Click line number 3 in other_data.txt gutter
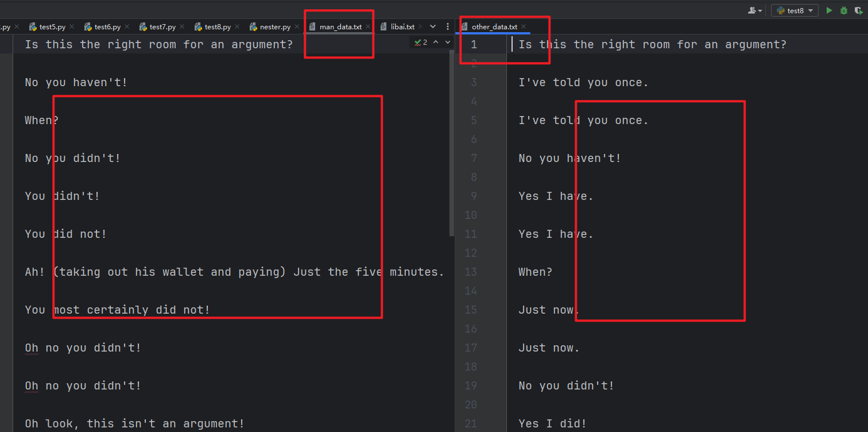The width and height of the screenshot is (868, 432). [x=474, y=82]
